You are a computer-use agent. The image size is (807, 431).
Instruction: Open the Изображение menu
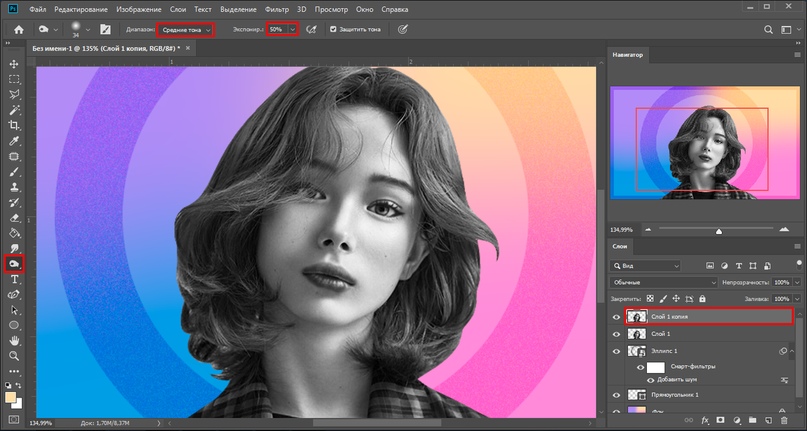(x=138, y=9)
